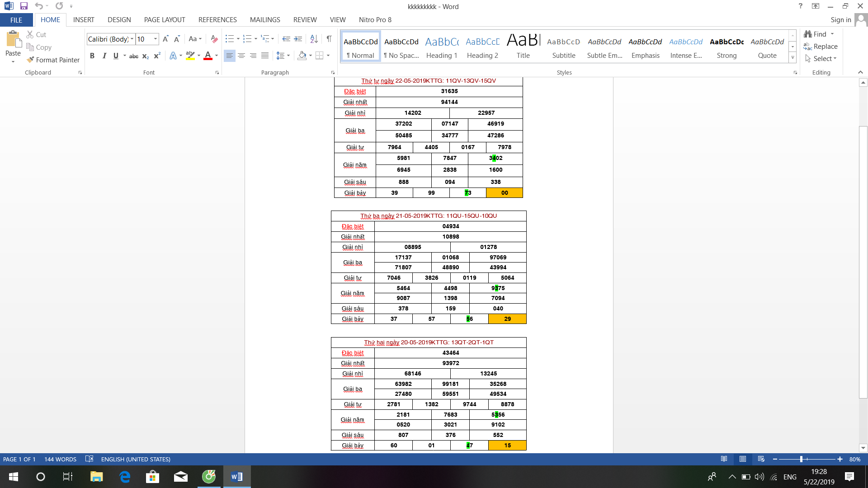This screenshot has height=488, width=868.
Task: Apply the Heading 1 style
Action: coord(442,47)
